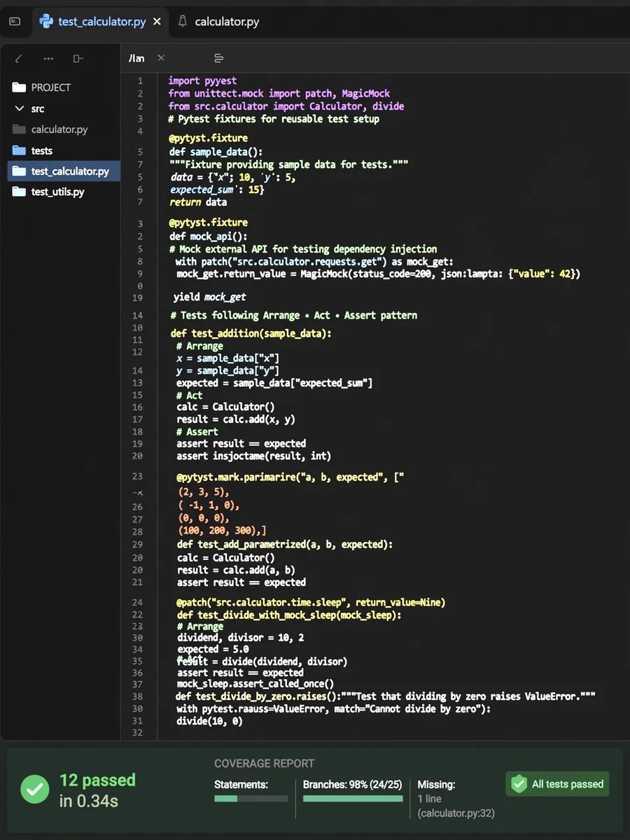Click the '# Pytest fixtures for reusable test setup' comment
The width and height of the screenshot is (630, 840).
[x=274, y=119]
